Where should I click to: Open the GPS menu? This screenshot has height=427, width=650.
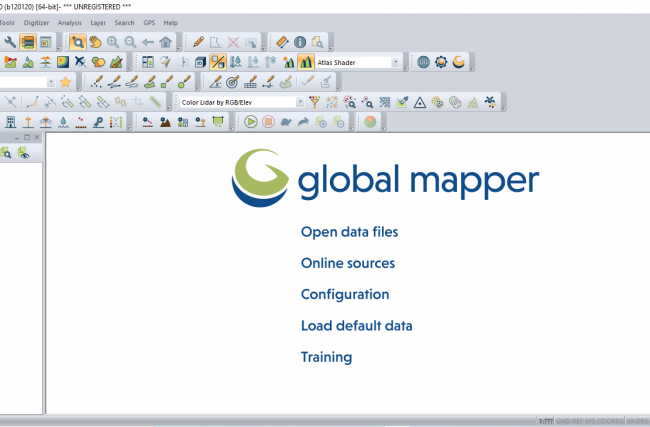pos(149,23)
